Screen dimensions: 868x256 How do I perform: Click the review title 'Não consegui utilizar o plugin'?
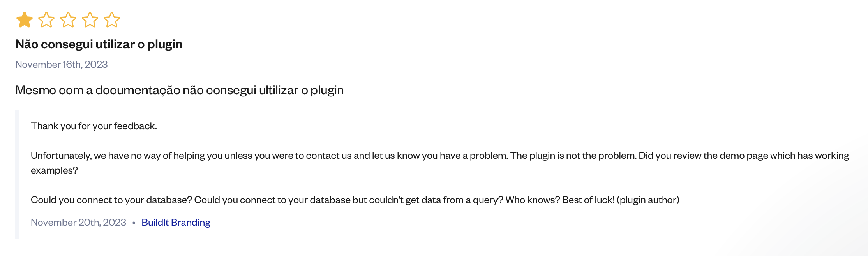99,44
